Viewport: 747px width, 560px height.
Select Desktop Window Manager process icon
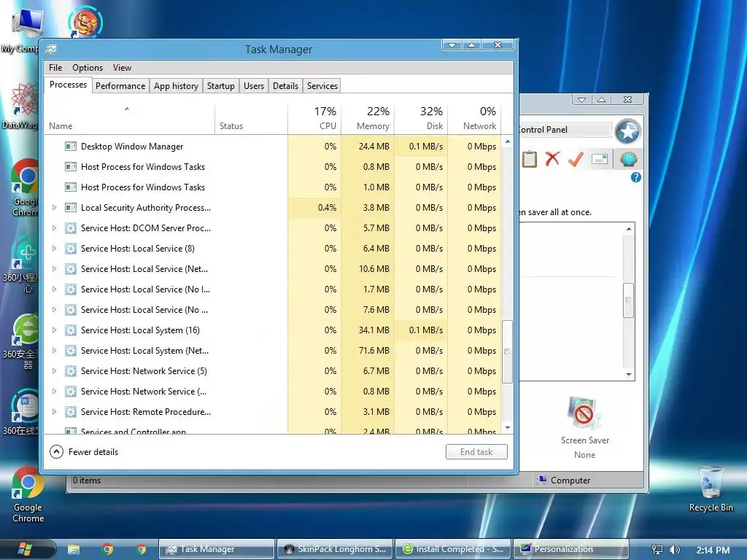71,146
